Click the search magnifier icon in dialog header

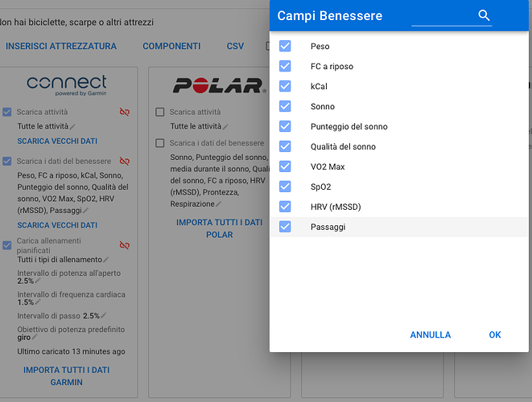484,15
